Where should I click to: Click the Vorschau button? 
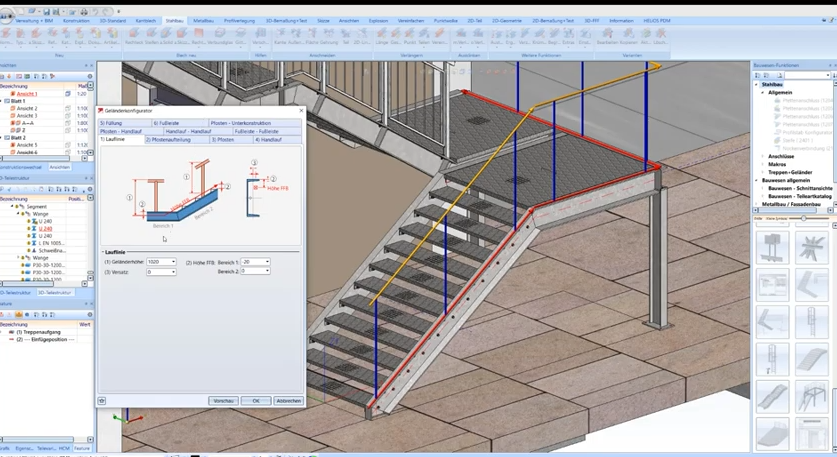(223, 401)
